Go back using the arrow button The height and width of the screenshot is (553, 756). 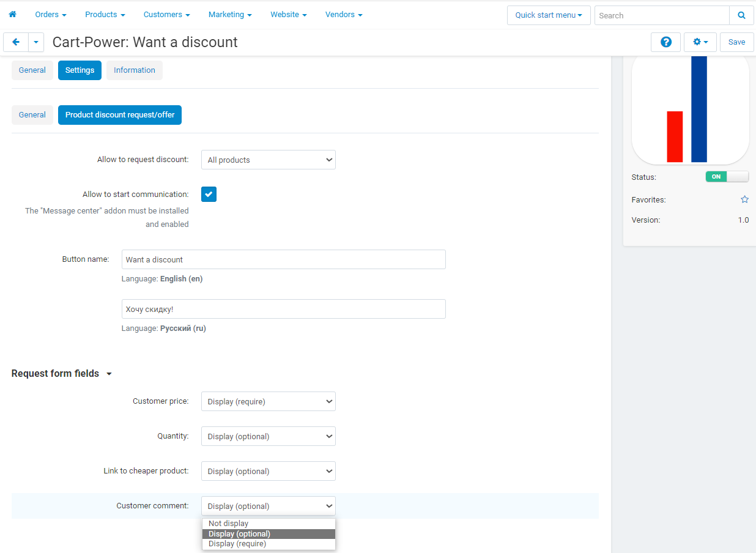tap(16, 42)
